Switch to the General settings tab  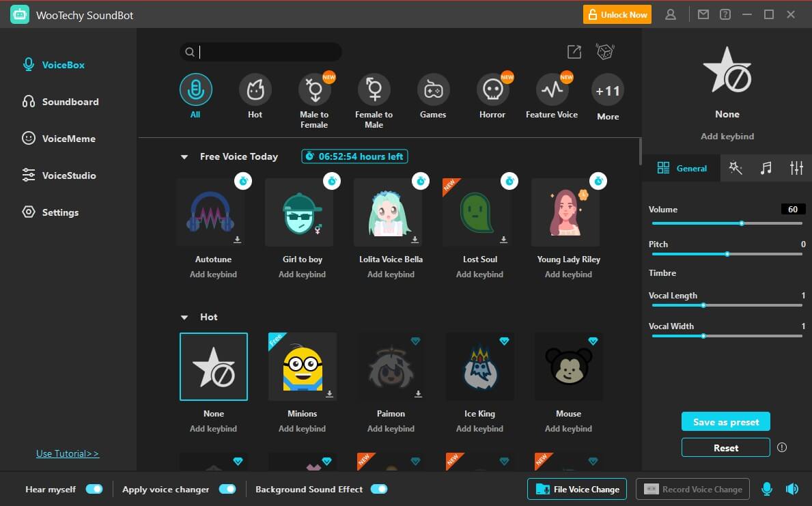(x=682, y=168)
